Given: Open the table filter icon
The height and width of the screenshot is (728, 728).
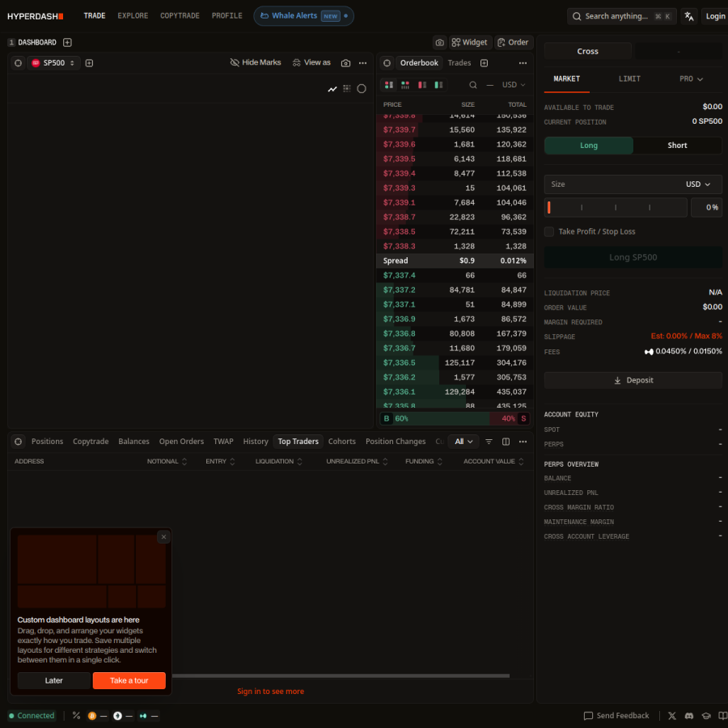Looking at the screenshot, I should coord(489,442).
